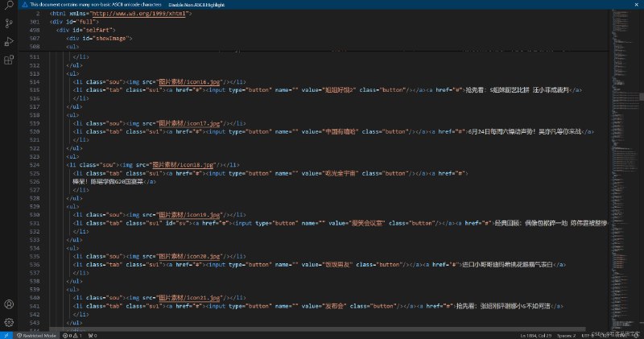644x339 pixels.
Task: Open the Run and Debug view
Action: 9,41
